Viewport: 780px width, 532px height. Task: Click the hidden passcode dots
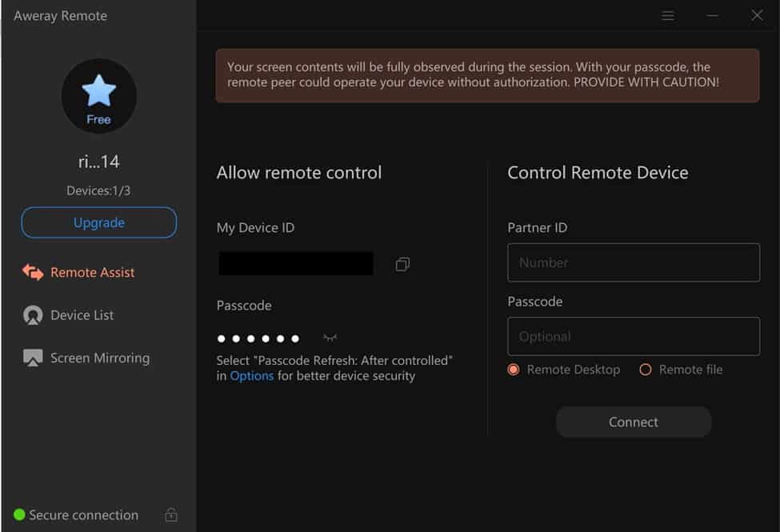click(258, 338)
